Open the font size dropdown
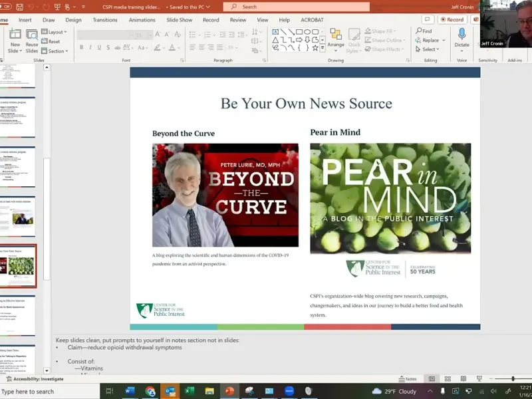 point(150,35)
